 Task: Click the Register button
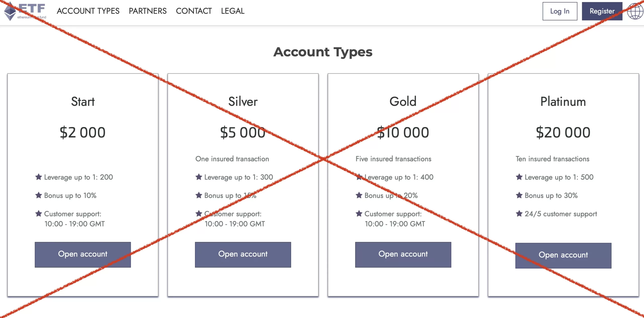coord(602,11)
